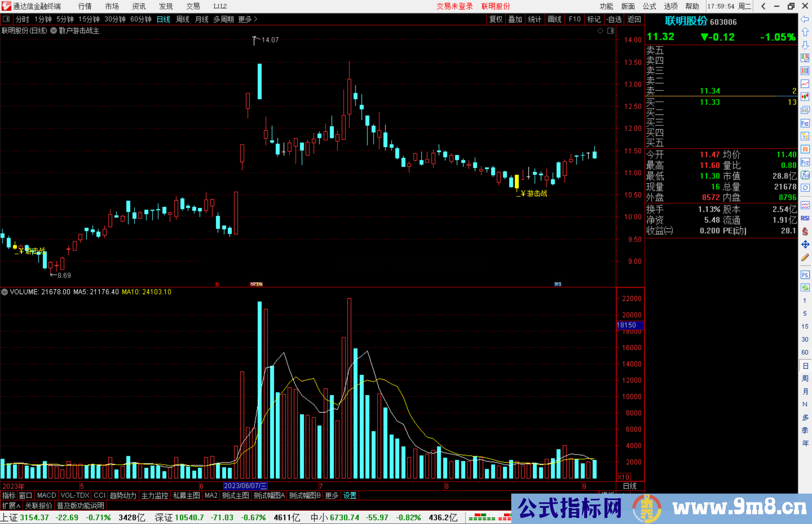Click the green refresh sidebar icon
812x524 pixels.
pos(805,288)
